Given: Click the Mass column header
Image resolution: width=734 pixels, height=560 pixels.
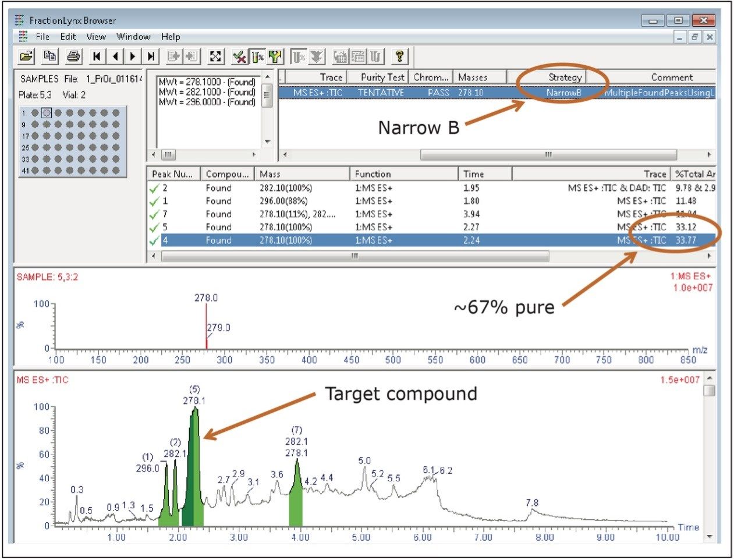Looking at the screenshot, I should (x=302, y=174).
